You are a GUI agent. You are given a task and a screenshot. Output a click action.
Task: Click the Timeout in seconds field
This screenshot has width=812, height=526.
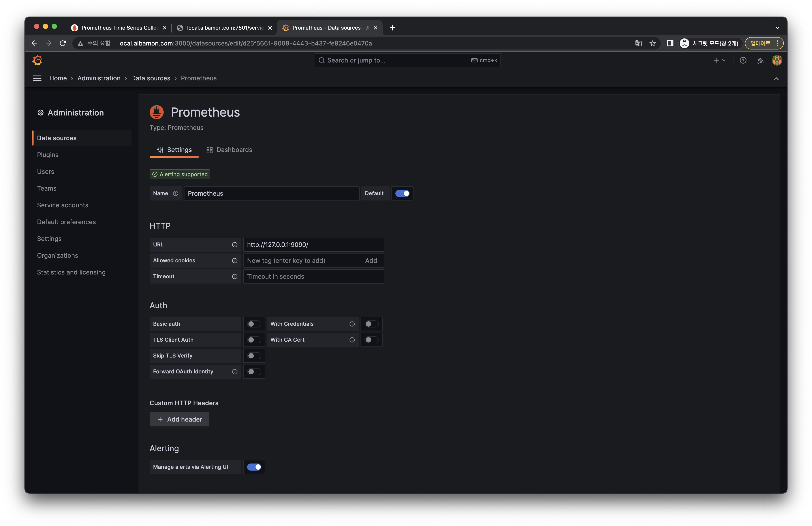coord(313,276)
